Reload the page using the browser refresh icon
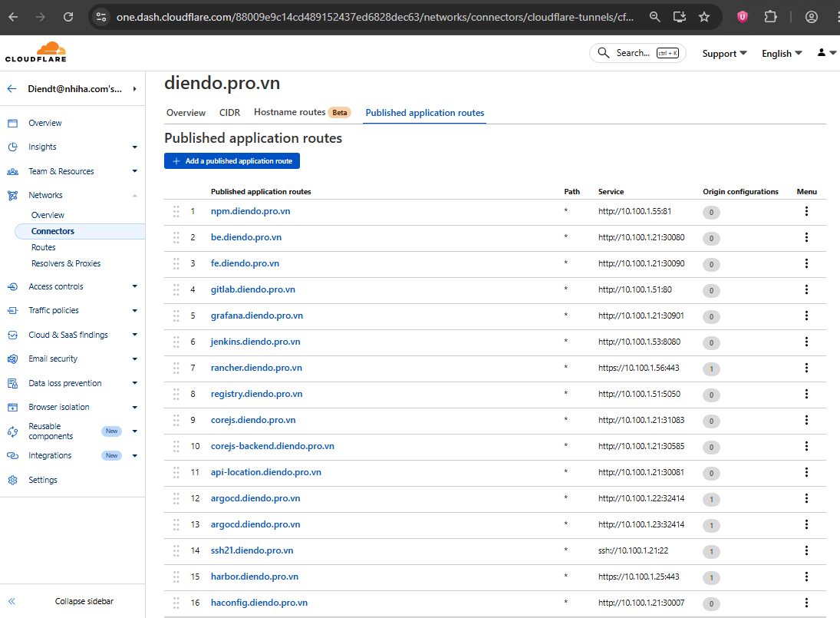 68,17
